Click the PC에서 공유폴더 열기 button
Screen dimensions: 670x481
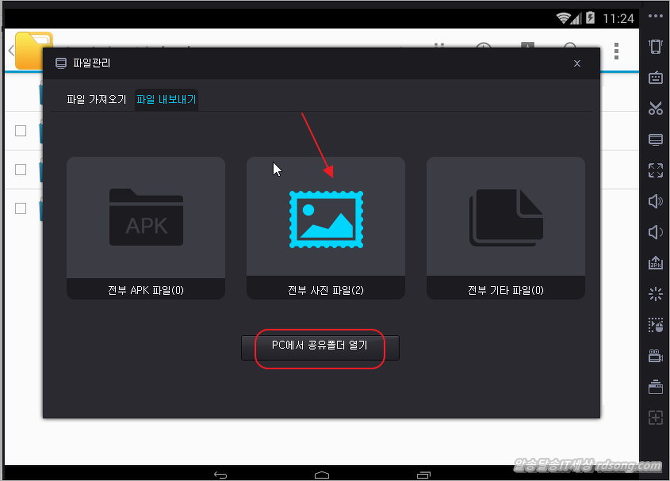(320, 346)
